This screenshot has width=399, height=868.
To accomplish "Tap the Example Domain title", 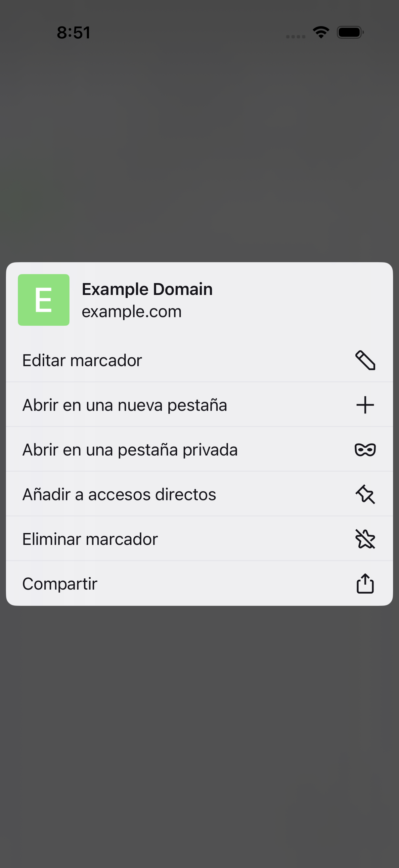I will [x=147, y=289].
